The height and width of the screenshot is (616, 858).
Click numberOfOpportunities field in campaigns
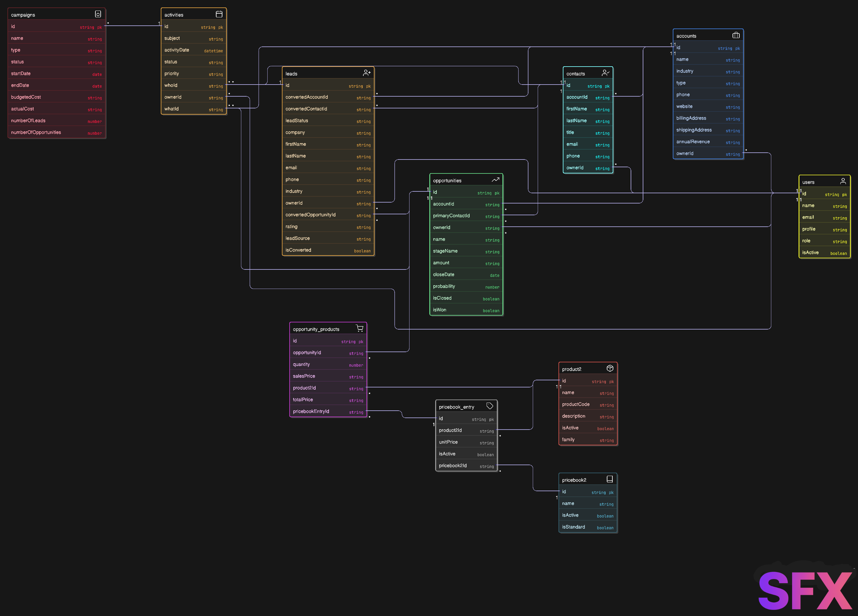tap(57, 132)
